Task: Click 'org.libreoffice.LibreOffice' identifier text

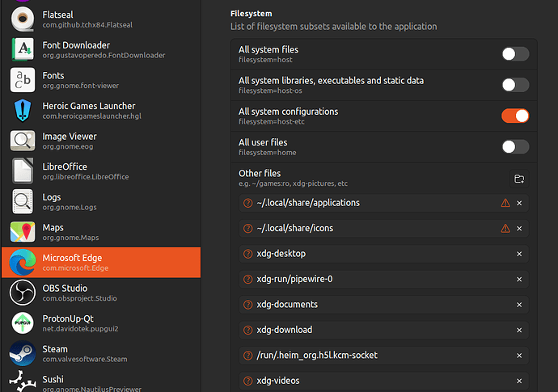Action: pyautogui.click(x=86, y=177)
